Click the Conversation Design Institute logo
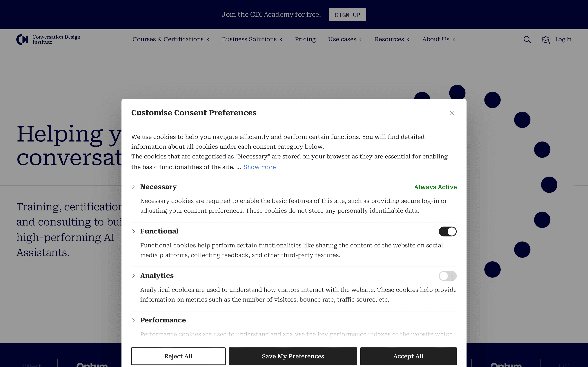 48,40
